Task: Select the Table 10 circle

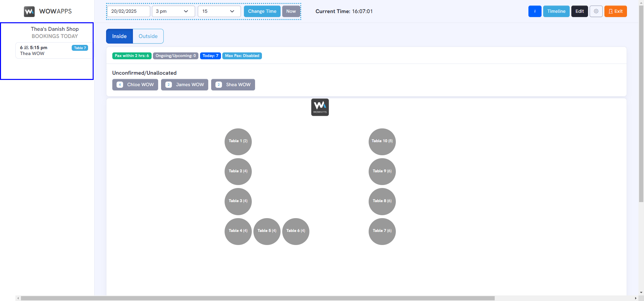Action: click(x=382, y=141)
